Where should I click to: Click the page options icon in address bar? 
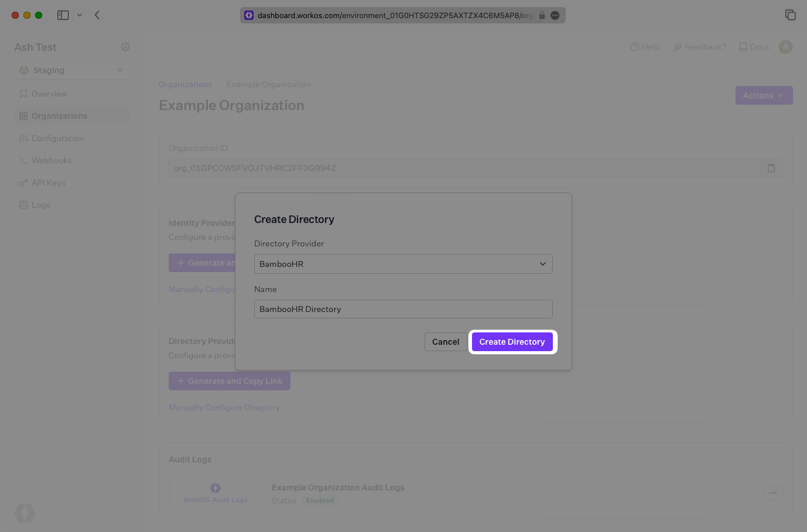click(555, 15)
